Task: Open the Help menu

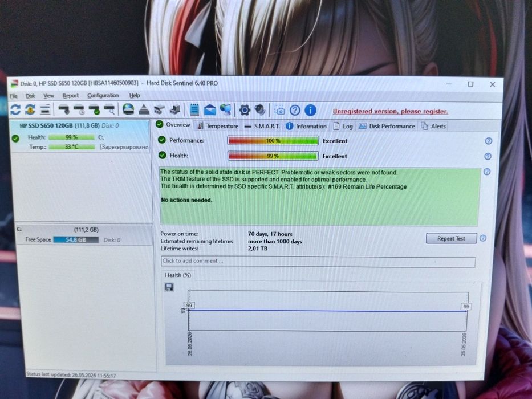Action: [x=135, y=95]
